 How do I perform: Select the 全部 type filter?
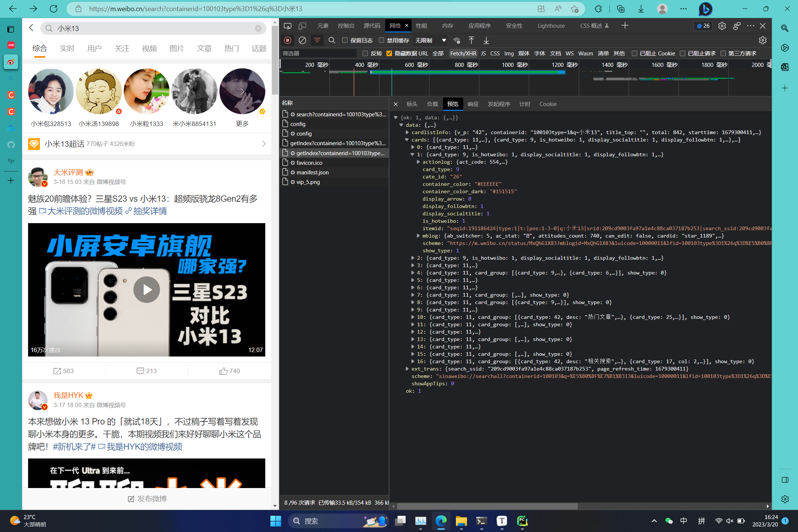click(438, 54)
